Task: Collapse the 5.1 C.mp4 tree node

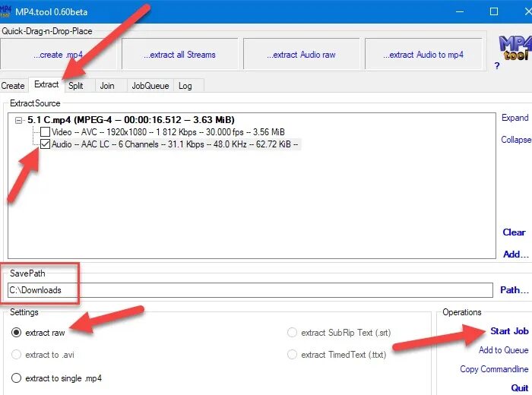Action: click(19, 120)
